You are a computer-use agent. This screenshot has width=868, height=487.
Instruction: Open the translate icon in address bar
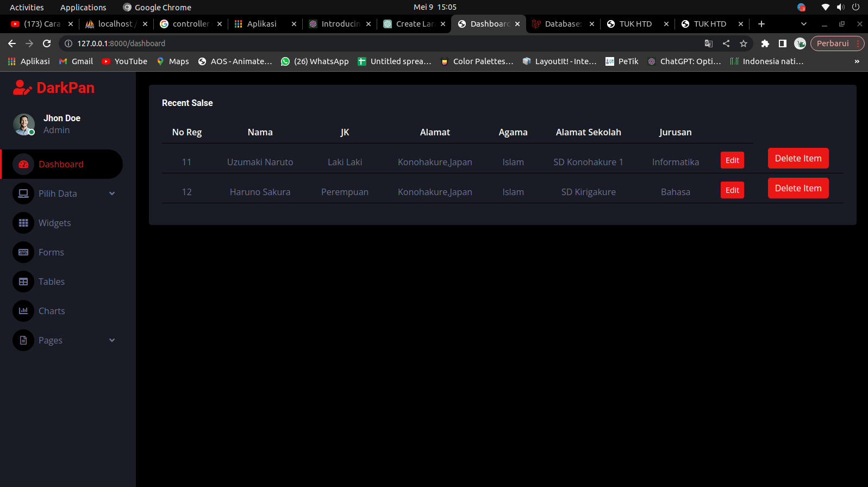[709, 43]
